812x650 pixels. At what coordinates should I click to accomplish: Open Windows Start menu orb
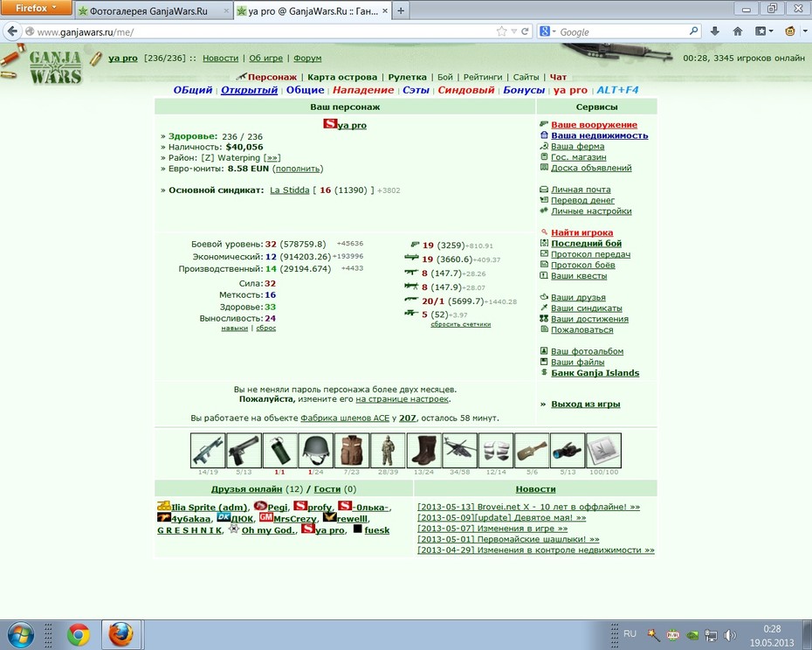pos(20,635)
